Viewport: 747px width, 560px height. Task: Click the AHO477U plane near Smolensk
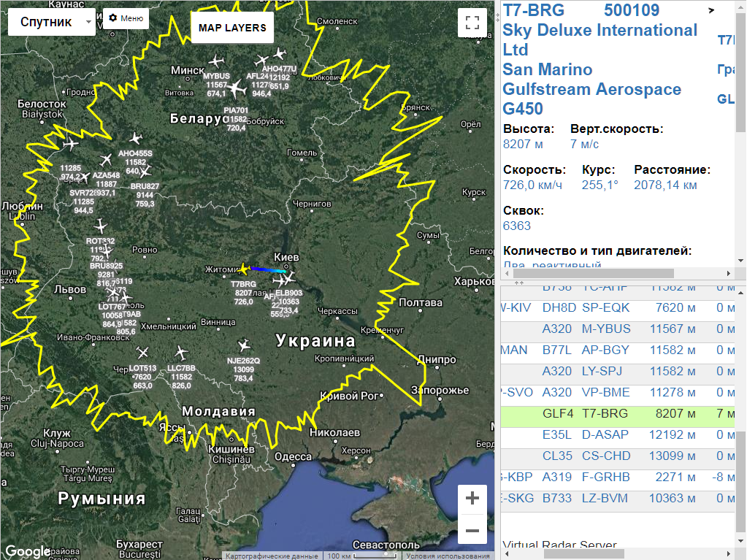point(279,54)
